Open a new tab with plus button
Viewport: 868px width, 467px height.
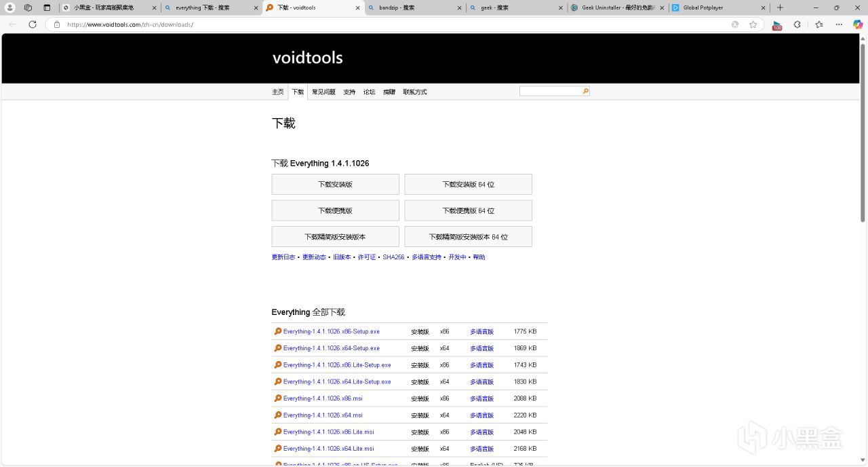[780, 7]
